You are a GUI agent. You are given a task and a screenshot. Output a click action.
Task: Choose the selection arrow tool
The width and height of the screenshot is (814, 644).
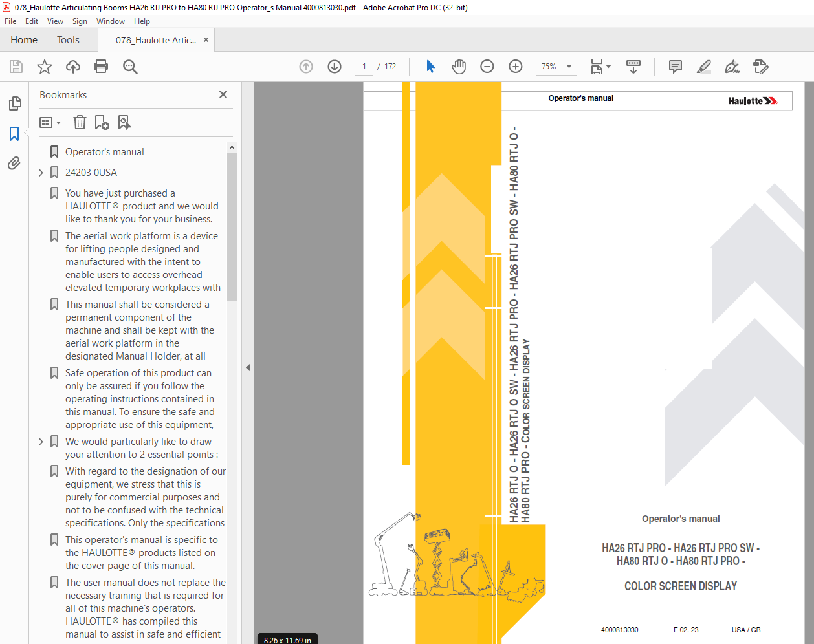431,67
